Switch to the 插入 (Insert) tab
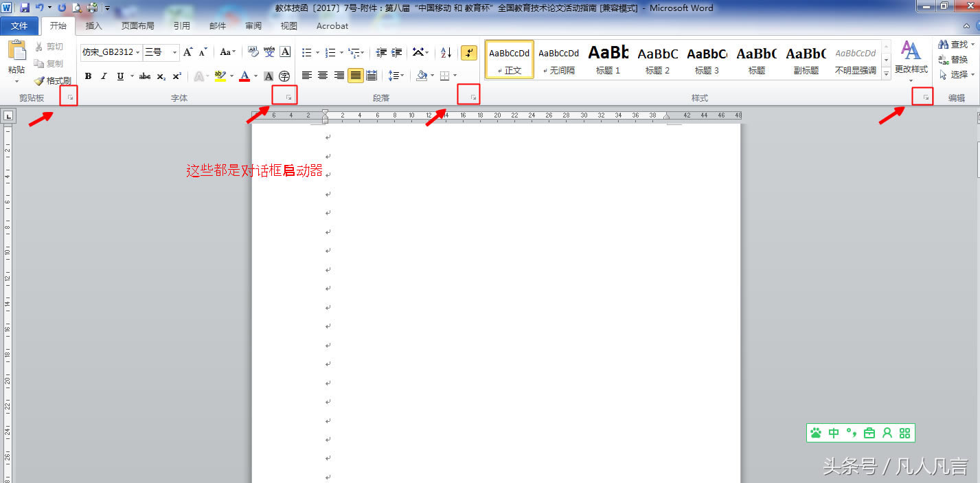 93,26
